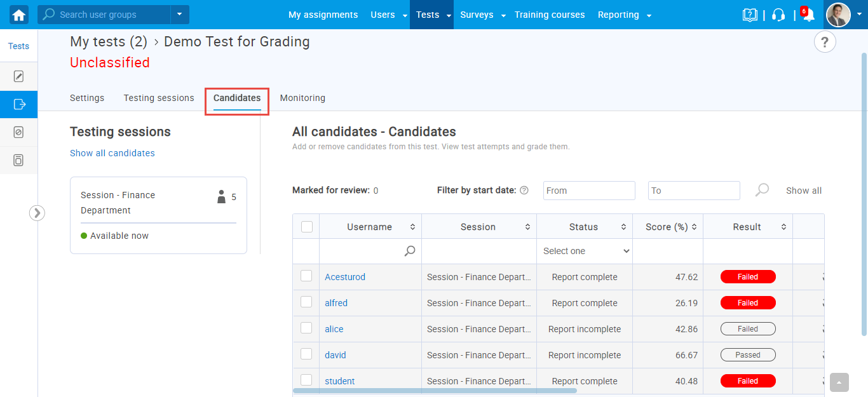Image resolution: width=868 pixels, height=397 pixels.
Task: Open the help book icon in header
Action: pos(750,15)
